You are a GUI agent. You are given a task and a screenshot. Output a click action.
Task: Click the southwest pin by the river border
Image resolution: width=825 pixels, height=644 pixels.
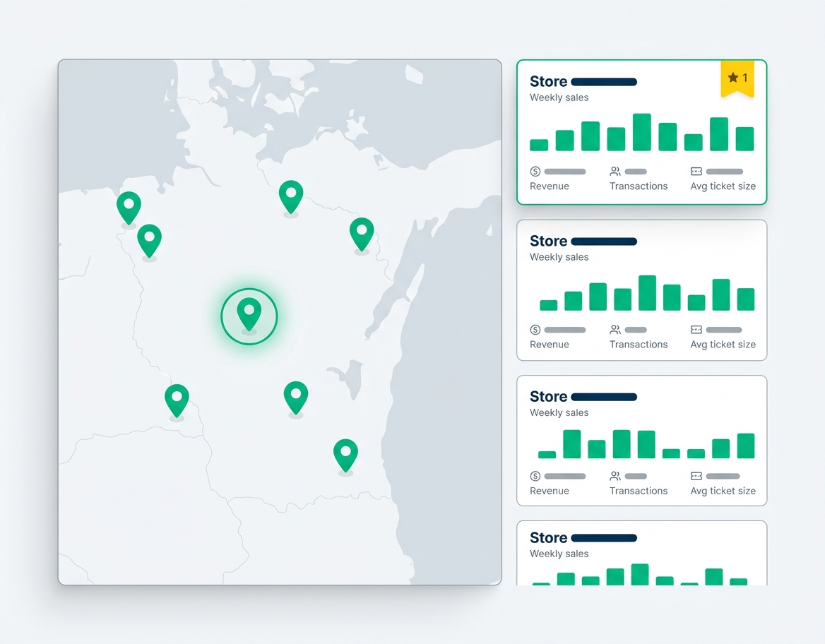click(177, 401)
